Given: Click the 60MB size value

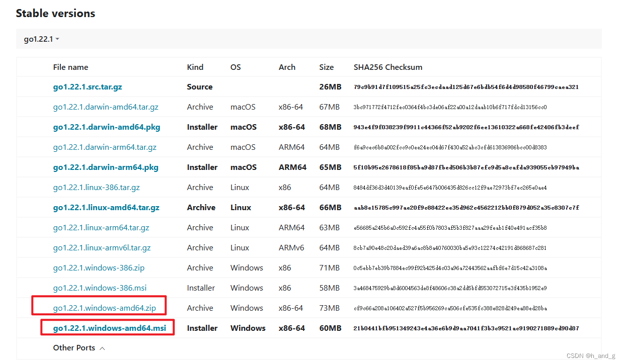Looking at the screenshot, I should coord(330,328).
